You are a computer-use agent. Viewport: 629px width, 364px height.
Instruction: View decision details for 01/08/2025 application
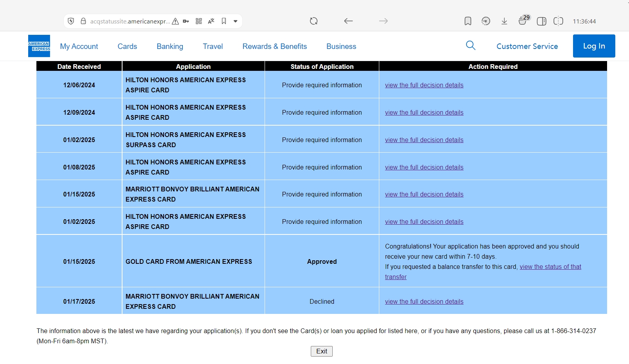(x=424, y=167)
